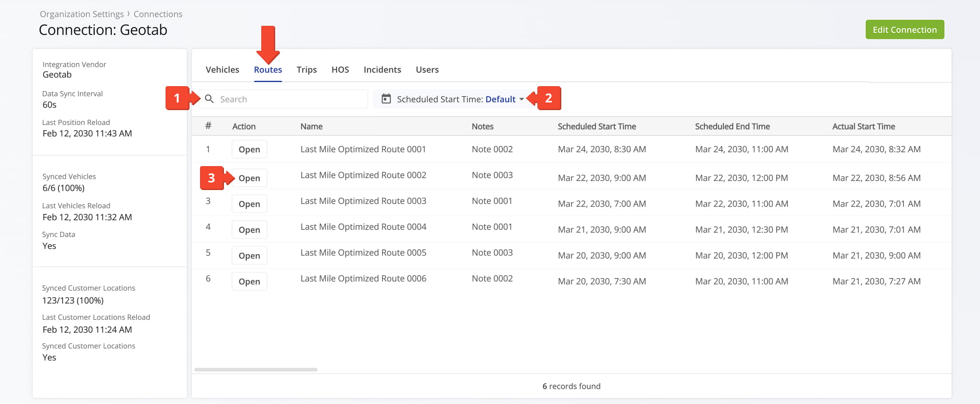
Task: Open Last Mile Optimized Route 0004
Action: (x=249, y=230)
